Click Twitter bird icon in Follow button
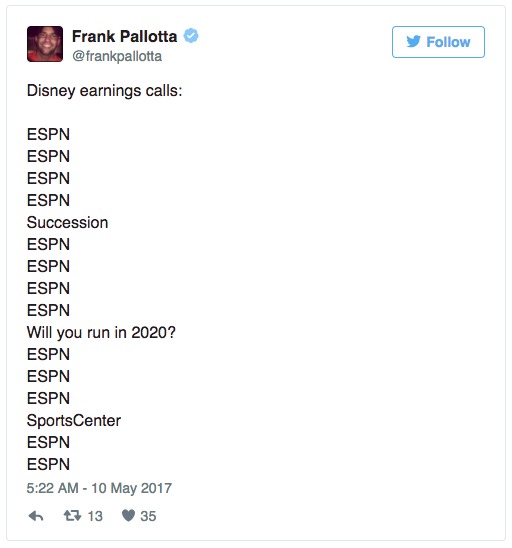 tap(413, 42)
